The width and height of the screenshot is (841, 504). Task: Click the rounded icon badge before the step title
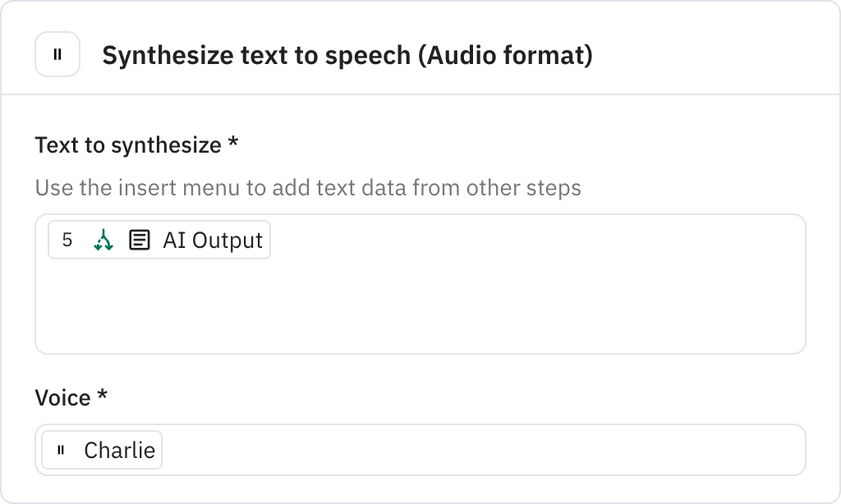(x=56, y=56)
